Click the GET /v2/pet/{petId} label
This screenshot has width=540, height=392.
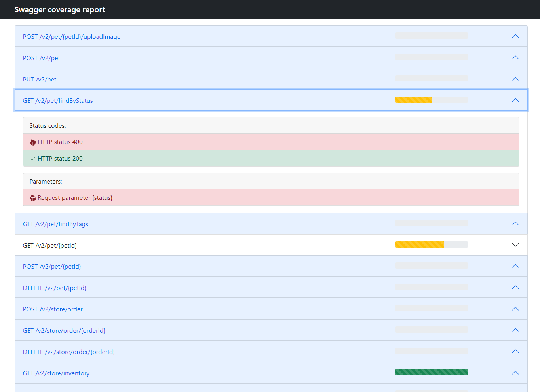(x=50, y=246)
